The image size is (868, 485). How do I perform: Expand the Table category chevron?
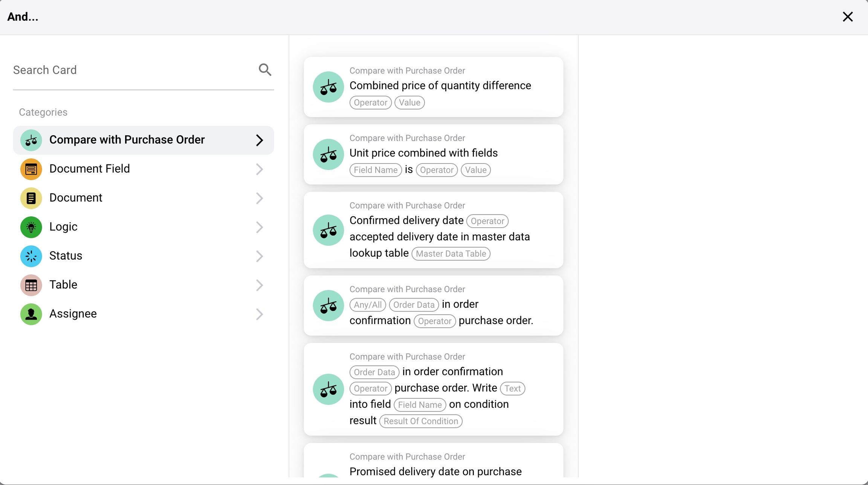[259, 285]
